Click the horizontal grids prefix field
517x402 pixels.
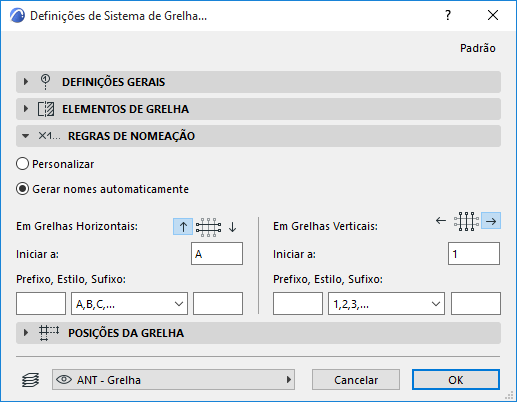point(41,304)
